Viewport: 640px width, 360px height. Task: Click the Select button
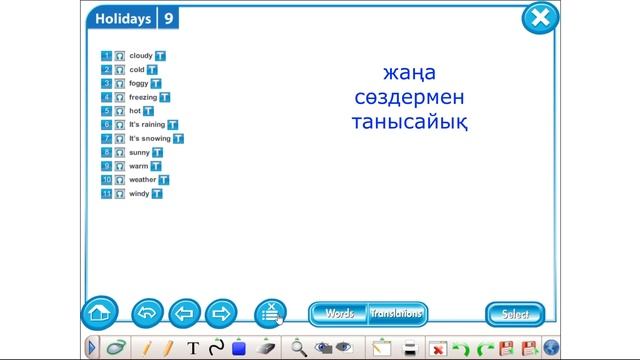tap(515, 314)
